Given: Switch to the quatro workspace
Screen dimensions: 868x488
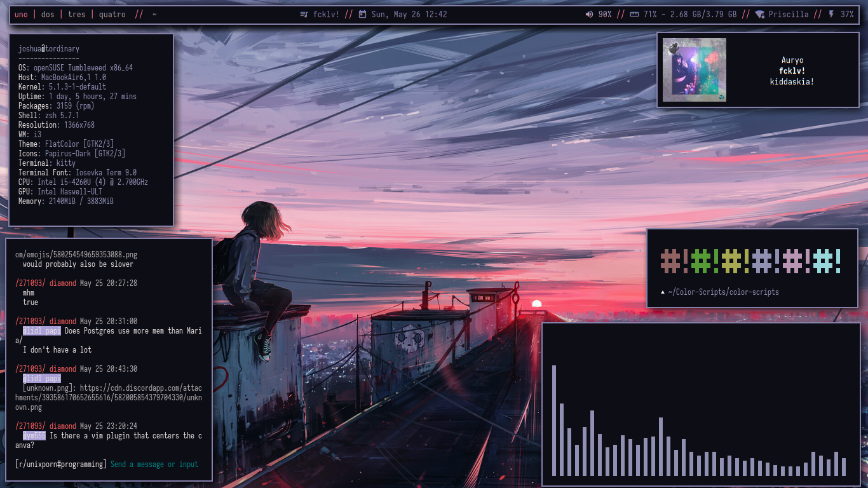Looking at the screenshot, I should click(x=111, y=14).
